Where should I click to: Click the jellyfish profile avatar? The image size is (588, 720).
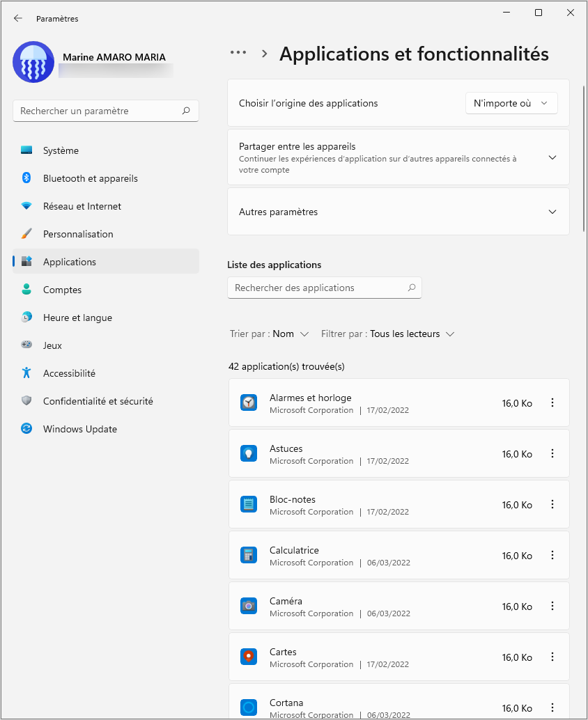(x=33, y=62)
